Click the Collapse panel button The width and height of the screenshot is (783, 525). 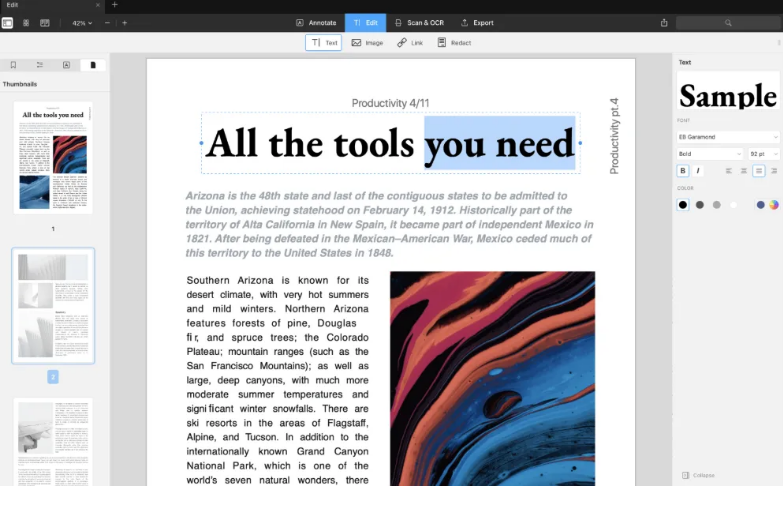click(x=698, y=475)
